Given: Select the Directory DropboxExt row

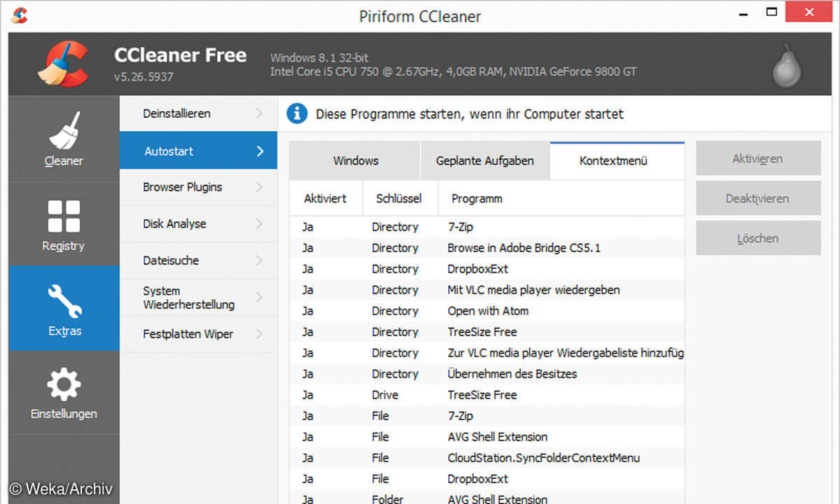Looking at the screenshot, I should (x=487, y=269).
